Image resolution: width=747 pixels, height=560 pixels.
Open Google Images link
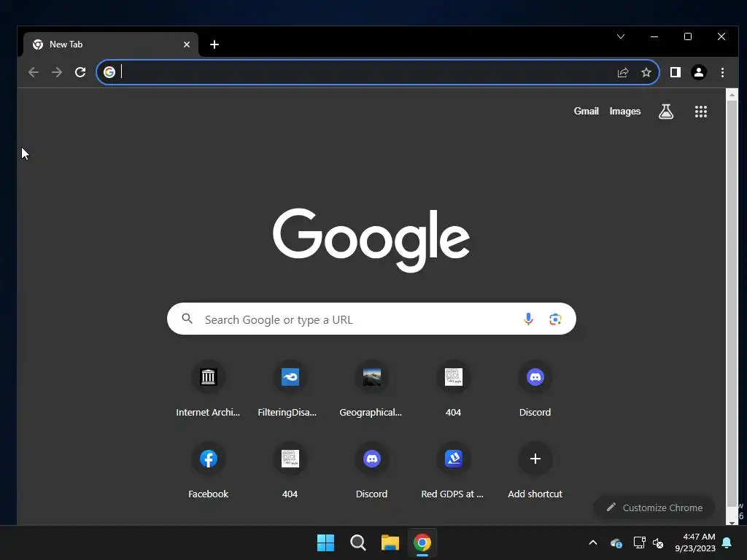tap(624, 111)
